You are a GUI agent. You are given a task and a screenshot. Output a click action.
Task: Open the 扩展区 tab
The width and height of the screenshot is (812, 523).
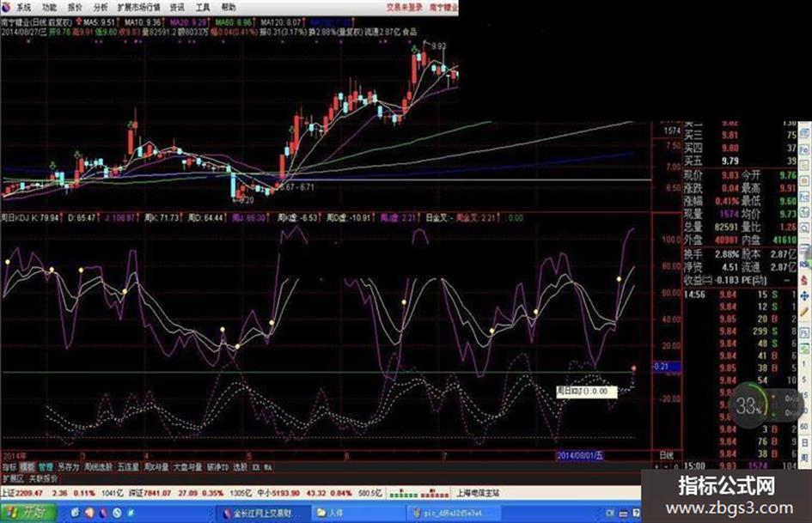[x=13, y=478]
